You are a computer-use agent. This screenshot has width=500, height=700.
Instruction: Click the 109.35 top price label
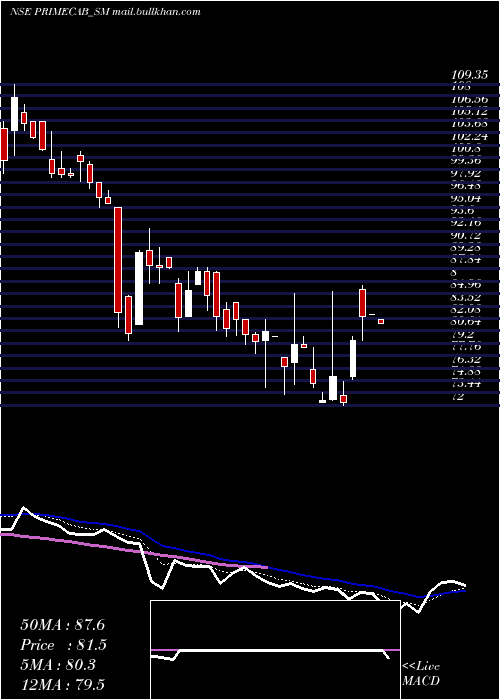469,75
